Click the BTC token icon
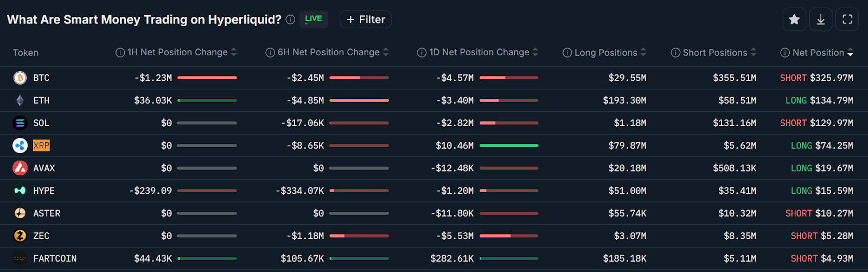Screen dimensions: 868x272 click(20, 78)
